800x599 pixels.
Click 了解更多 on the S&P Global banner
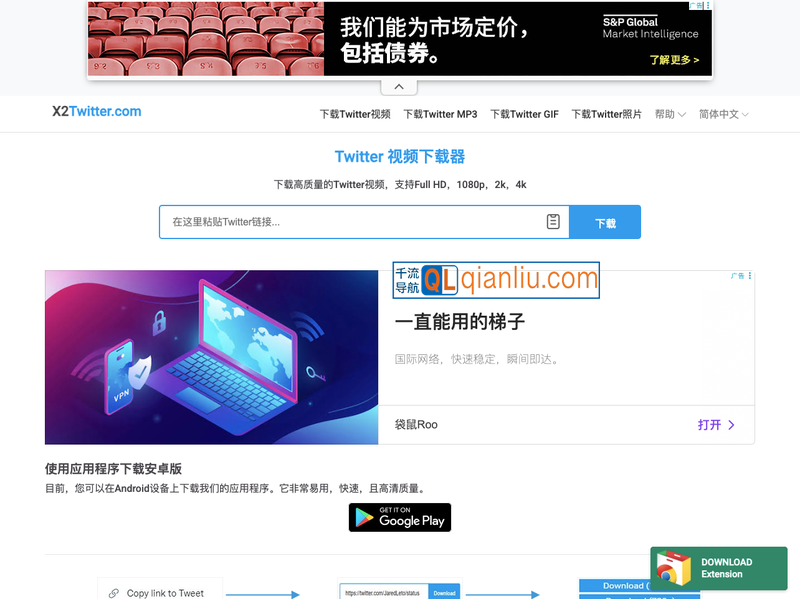pyautogui.click(x=671, y=60)
